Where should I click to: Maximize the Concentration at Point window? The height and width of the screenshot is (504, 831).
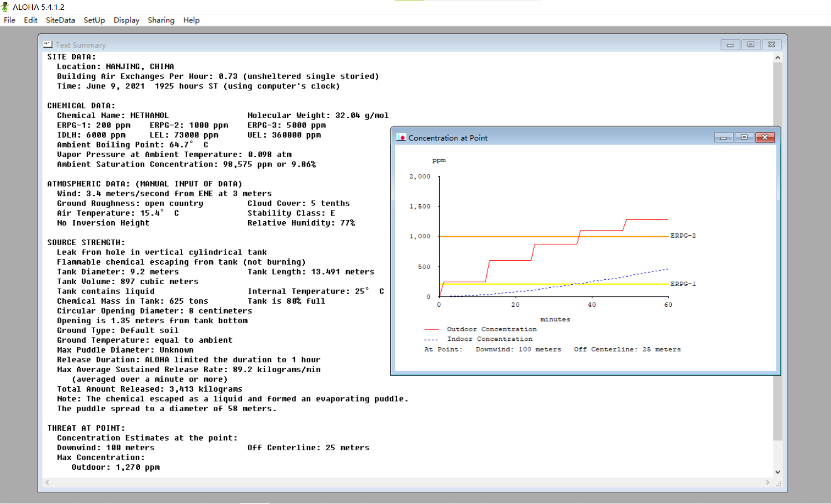point(744,138)
